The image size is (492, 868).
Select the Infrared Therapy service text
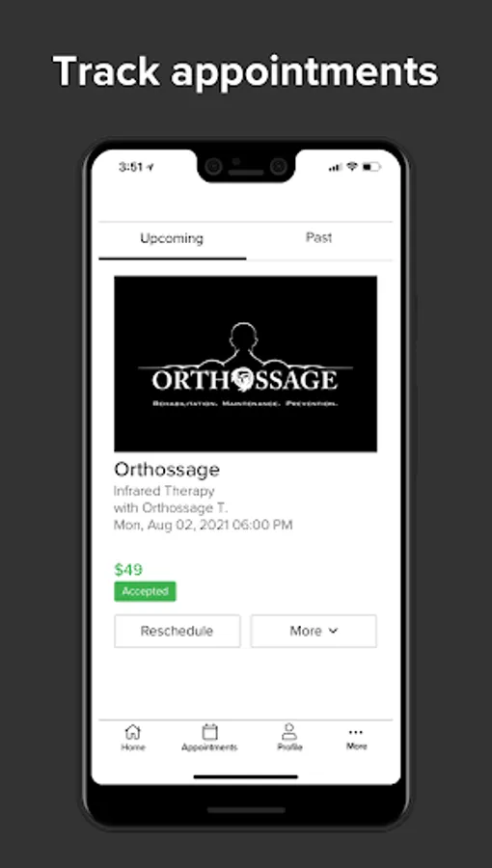point(164,491)
